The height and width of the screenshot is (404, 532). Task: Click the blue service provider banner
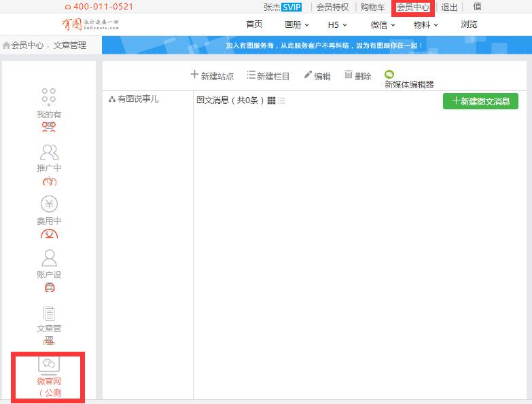[317, 45]
